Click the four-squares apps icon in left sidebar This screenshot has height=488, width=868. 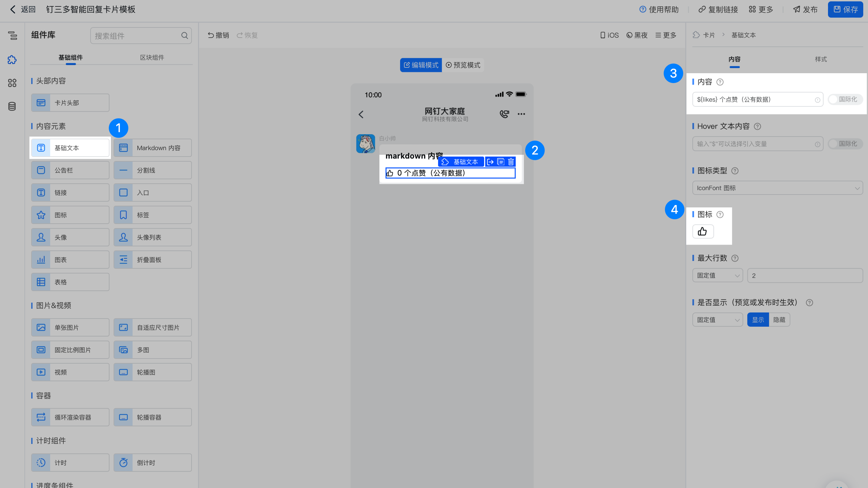tap(12, 83)
